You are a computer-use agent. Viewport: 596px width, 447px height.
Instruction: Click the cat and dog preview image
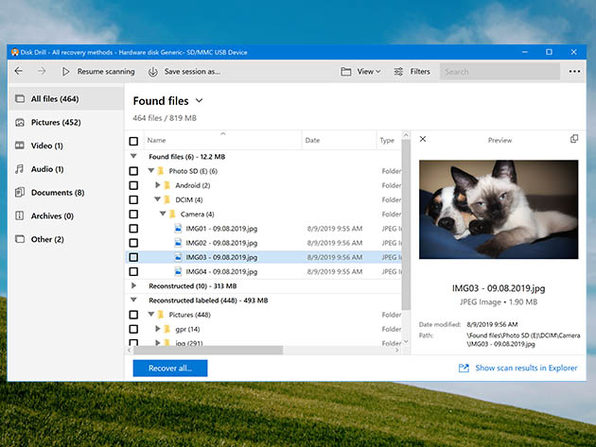(x=499, y=209)
